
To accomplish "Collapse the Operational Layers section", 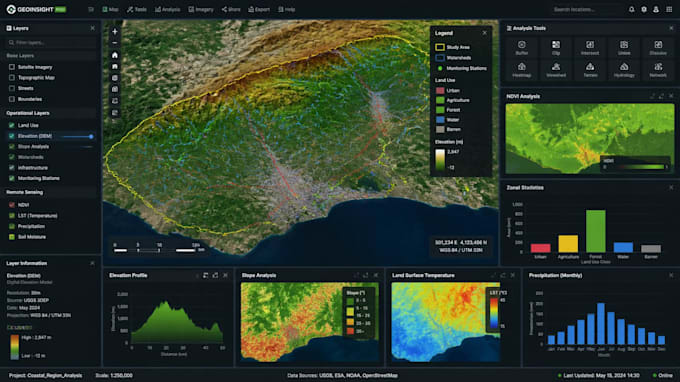I will coord(50,113).
